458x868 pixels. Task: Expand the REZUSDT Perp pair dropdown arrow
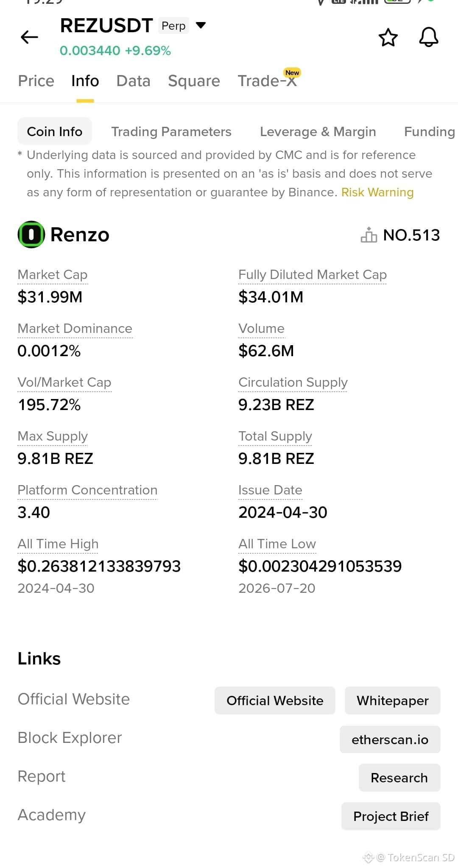click(x=201, y=25)
